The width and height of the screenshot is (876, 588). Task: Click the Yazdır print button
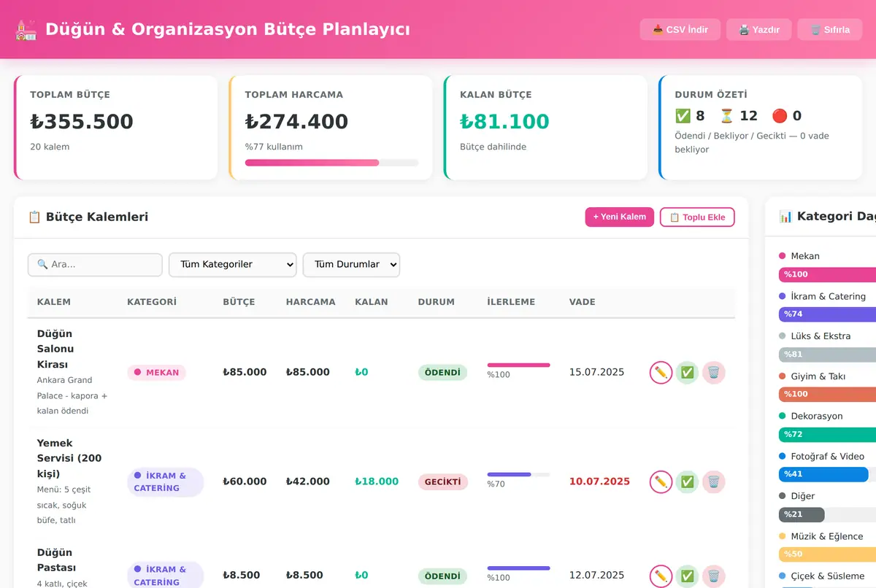pyautogui.click(x=759, y=30)
